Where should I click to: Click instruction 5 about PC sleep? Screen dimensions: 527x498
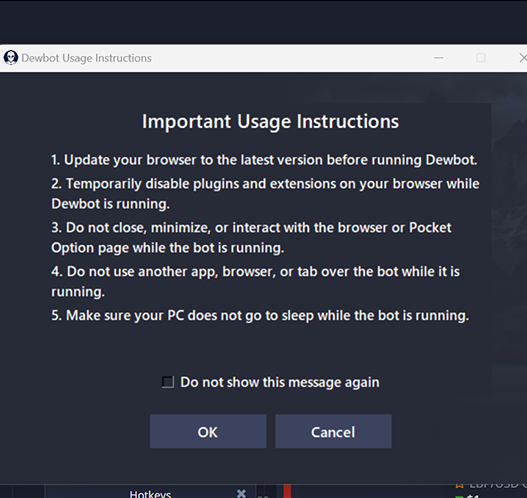(x=260, y=316)
